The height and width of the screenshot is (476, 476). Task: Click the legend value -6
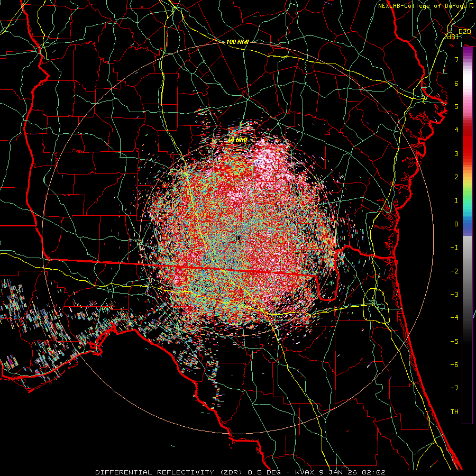(454, 364)
